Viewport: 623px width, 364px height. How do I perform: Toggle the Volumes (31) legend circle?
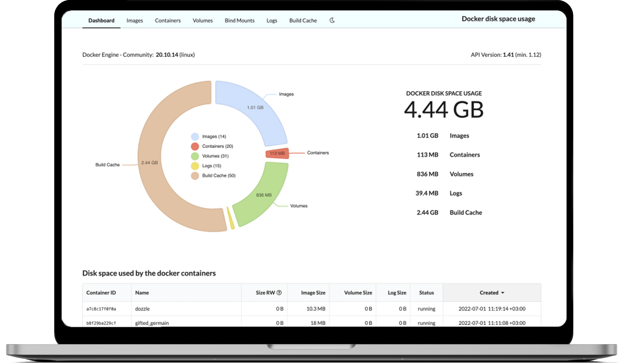(x=195, y=156)
